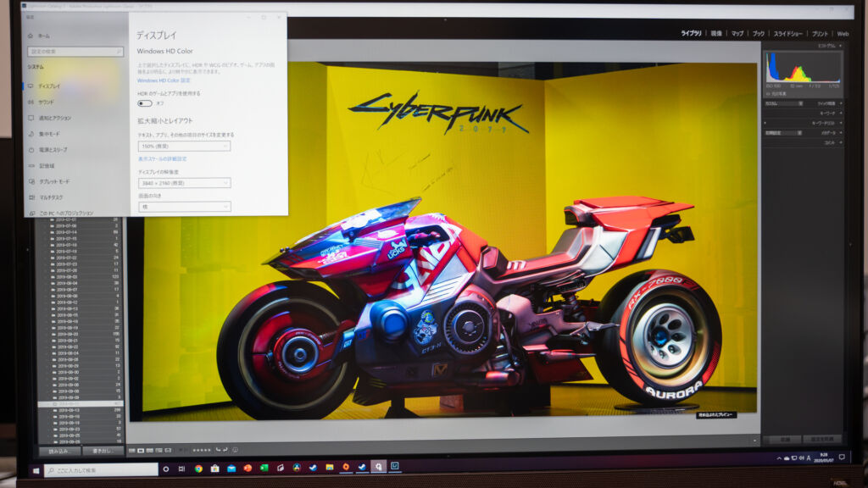This screenshot has height=488, width=868.
Task: Switch to People view in Lightroom toolbar
Action: tap(169, 451)
